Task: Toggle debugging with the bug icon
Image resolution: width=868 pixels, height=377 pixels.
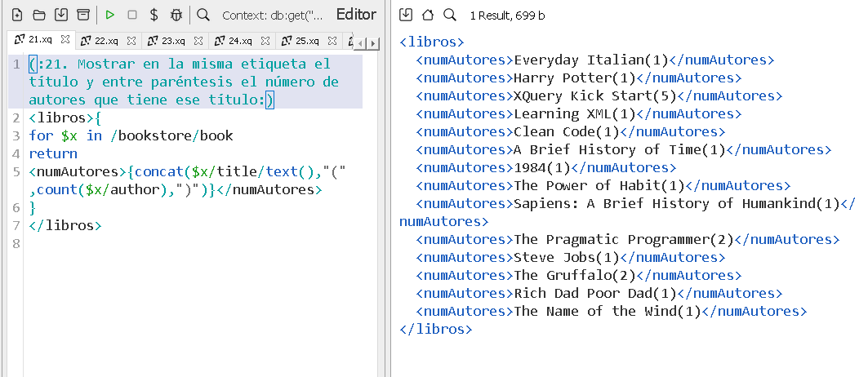Action: click(176, 15)
